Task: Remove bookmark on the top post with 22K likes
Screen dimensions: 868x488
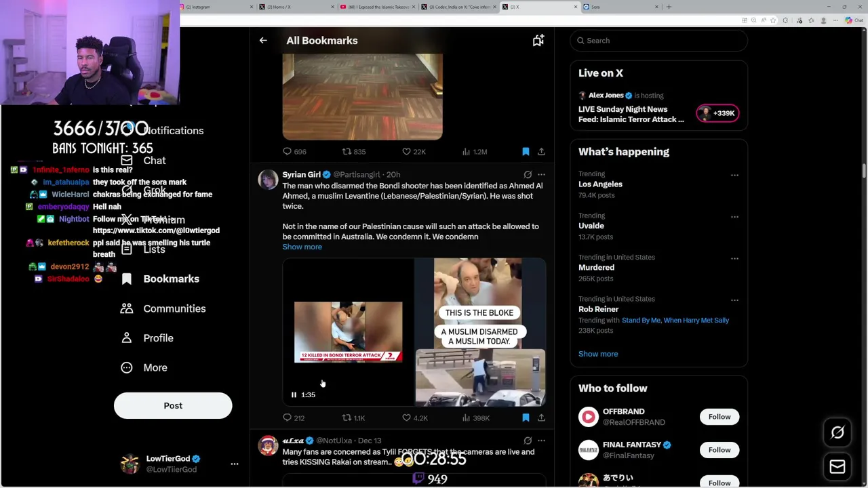Action: coord(526,152)
